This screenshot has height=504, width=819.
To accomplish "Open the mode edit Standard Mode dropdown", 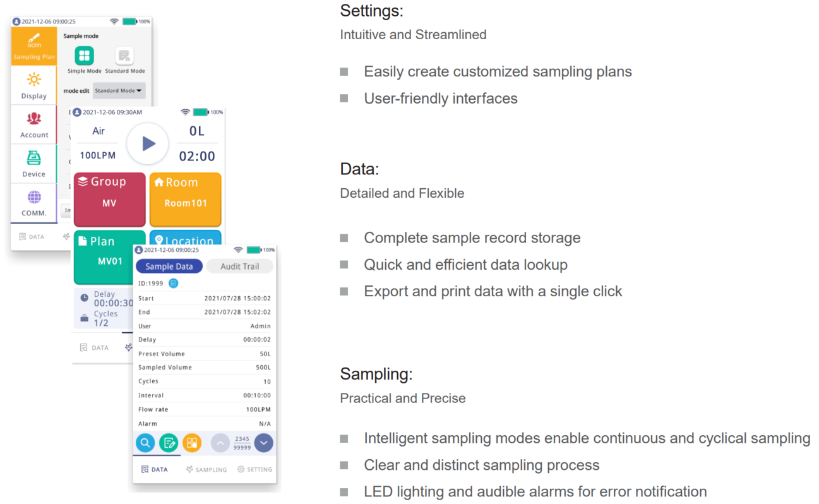I will 119,90.
